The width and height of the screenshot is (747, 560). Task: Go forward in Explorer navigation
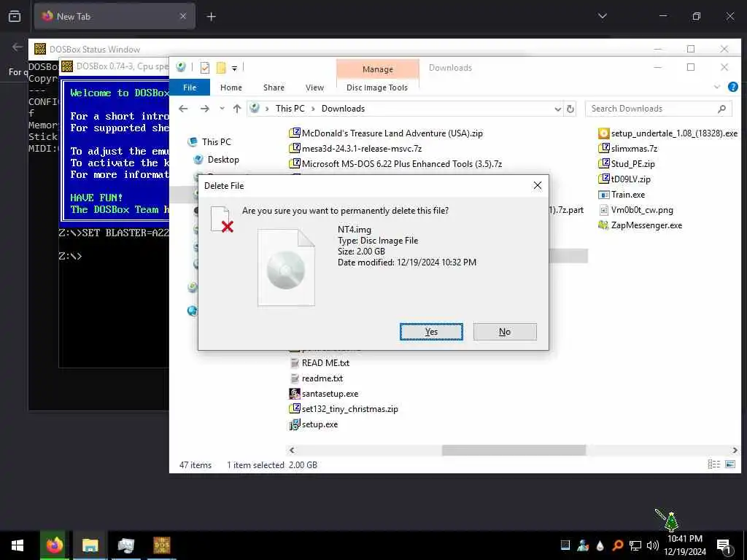tap(205, 109)
